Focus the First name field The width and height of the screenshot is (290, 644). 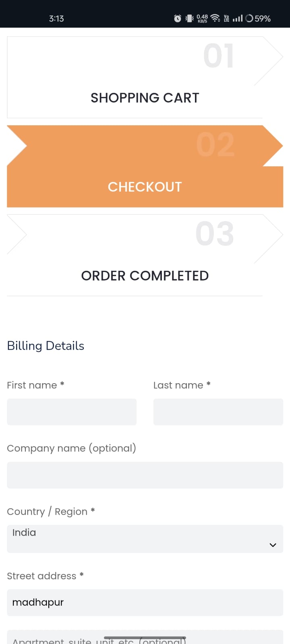click(x=72, y=412)
